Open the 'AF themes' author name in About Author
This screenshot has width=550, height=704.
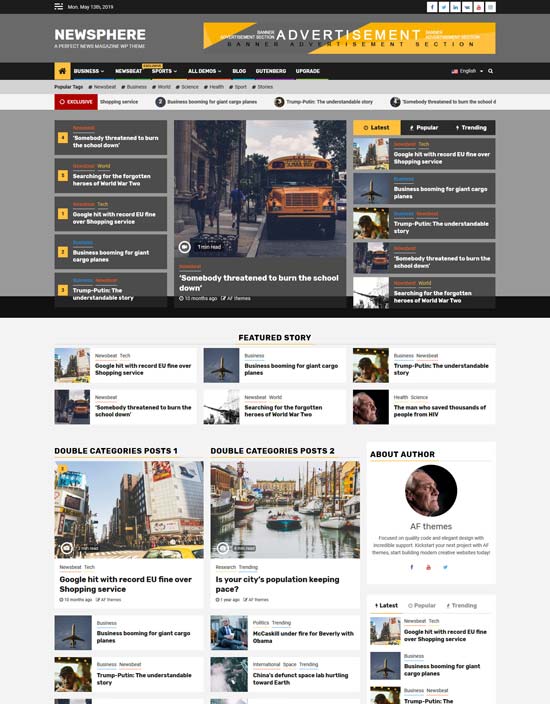tap(431, 526)
